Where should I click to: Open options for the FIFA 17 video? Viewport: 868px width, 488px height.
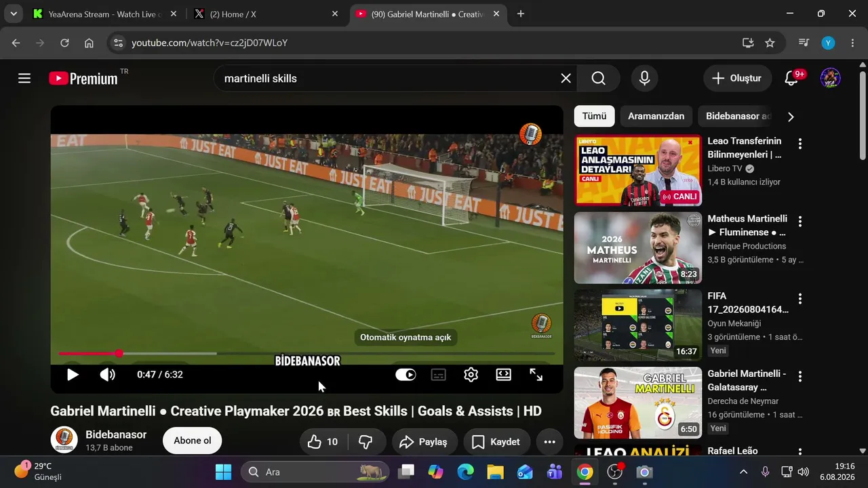(800, 298)
